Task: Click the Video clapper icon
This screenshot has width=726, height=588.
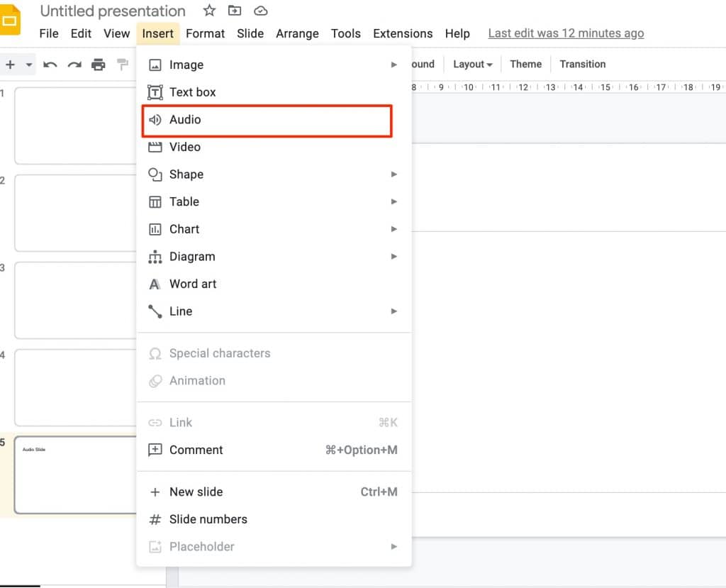Action: pos(155,147)
